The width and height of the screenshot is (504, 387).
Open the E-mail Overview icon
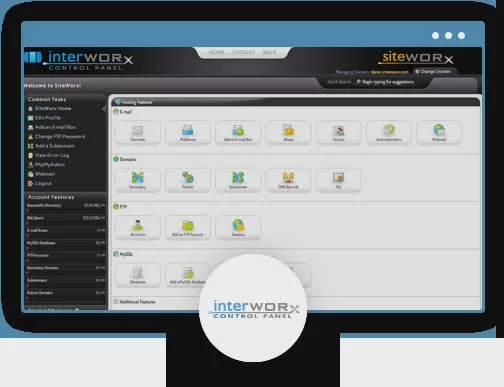click(x=138, y=133)
